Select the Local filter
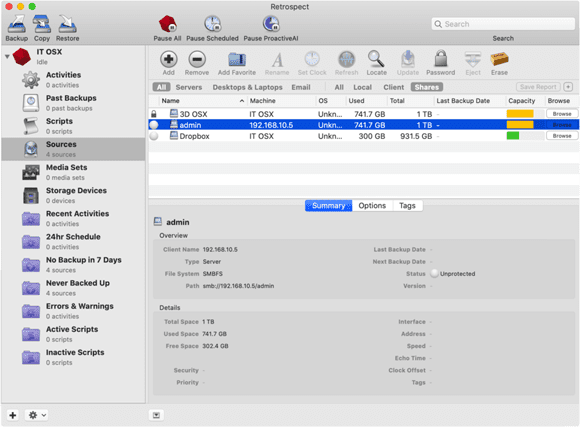 (362, 87)
